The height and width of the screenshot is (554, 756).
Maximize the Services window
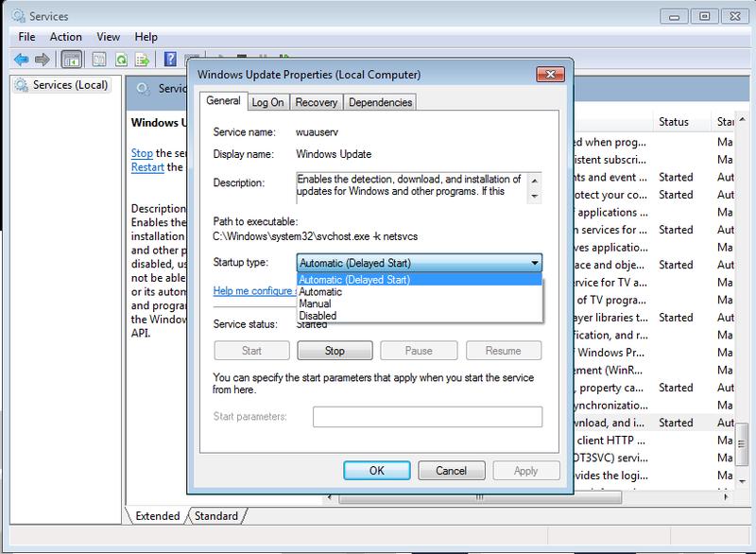click(704, 16)
